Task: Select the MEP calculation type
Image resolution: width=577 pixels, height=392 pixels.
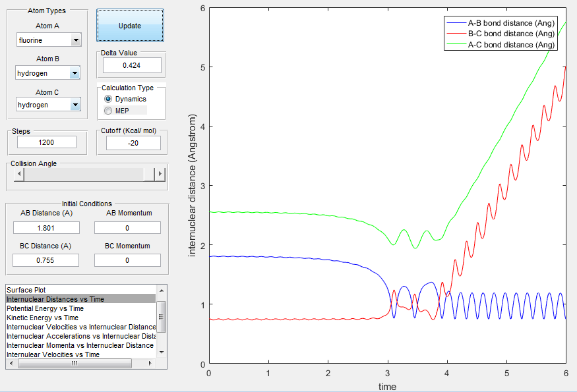Action: coord(117,111)
